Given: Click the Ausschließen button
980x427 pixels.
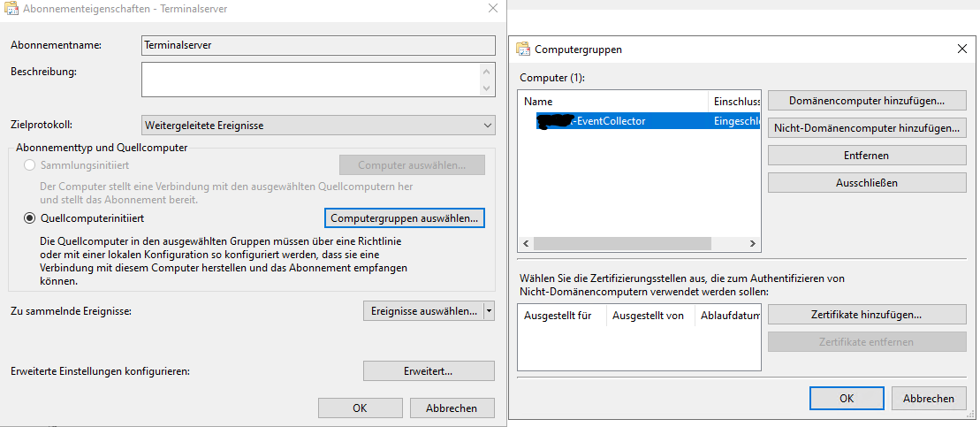Looking at the screenshot, I should [x=867, y=182].
